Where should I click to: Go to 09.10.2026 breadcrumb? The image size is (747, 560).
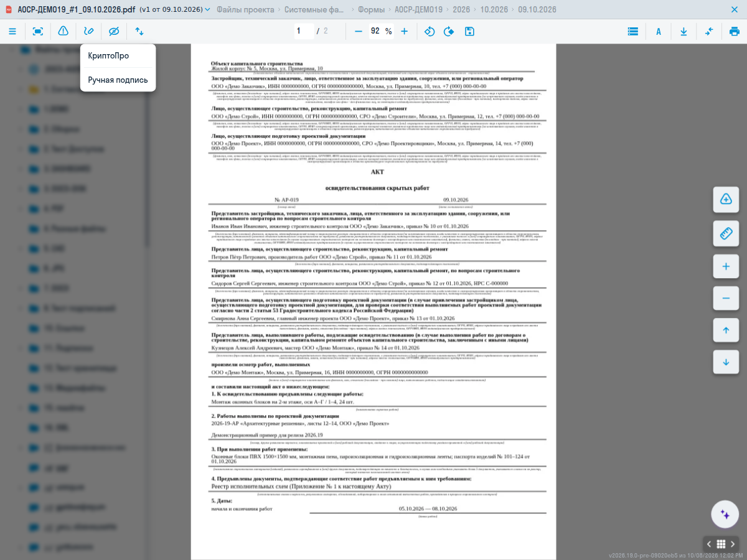[x=537, y=10]
